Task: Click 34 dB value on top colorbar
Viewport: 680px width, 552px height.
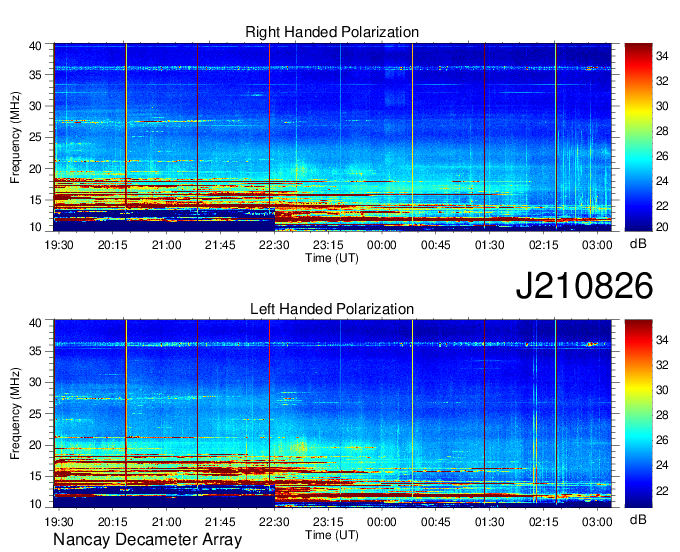Action: 662,56
